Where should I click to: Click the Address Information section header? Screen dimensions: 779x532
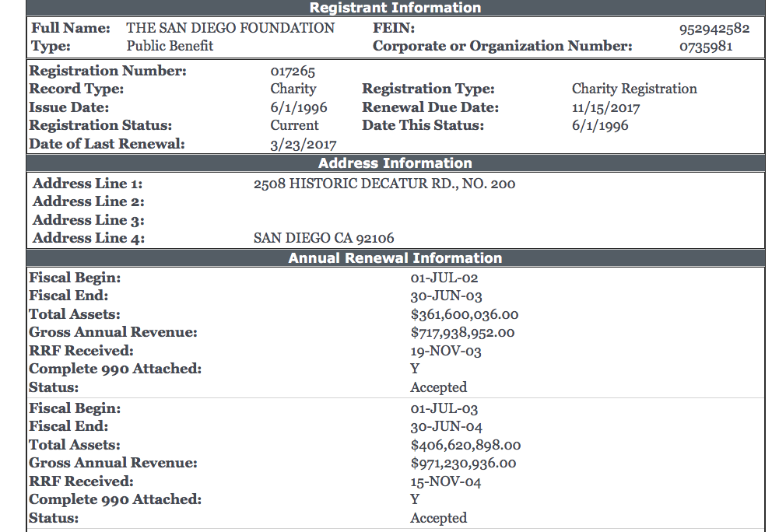click(x=395, y=163)
